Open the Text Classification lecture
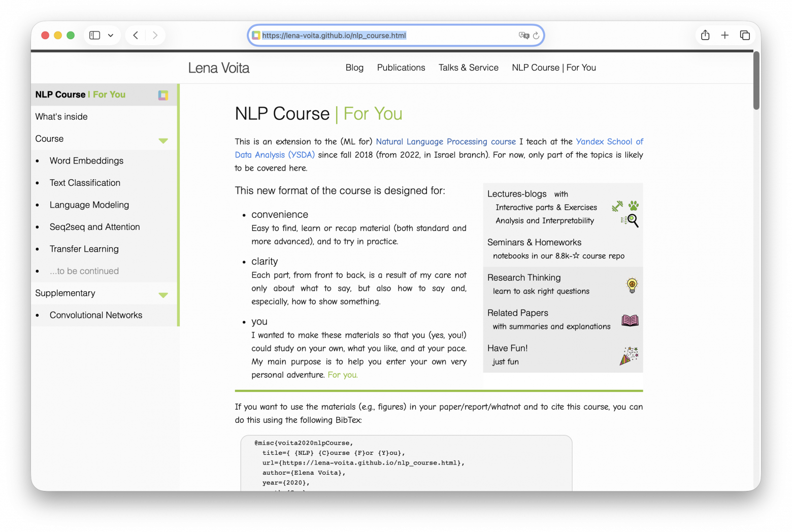 [x=85, y=183]
